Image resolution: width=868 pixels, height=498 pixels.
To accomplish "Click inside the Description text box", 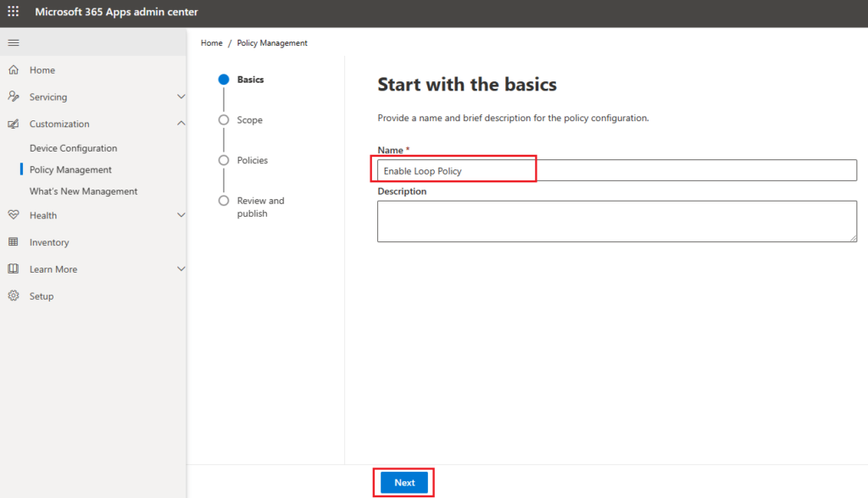I will pos(616,221).
